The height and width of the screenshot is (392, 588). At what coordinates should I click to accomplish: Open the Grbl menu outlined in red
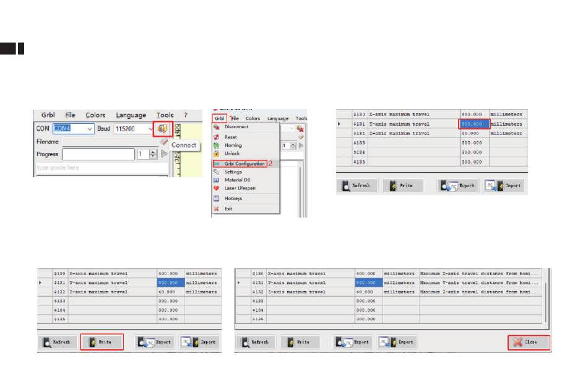click(219, 118)
